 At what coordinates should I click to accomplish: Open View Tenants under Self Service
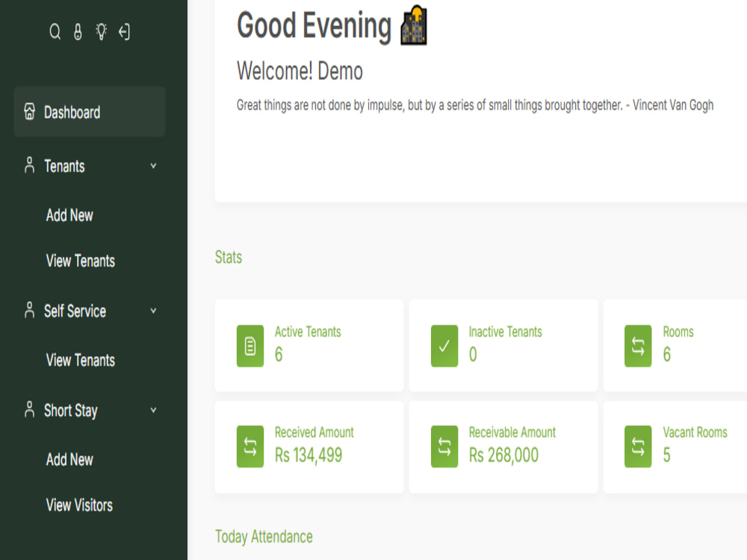(x=81, y=360)
